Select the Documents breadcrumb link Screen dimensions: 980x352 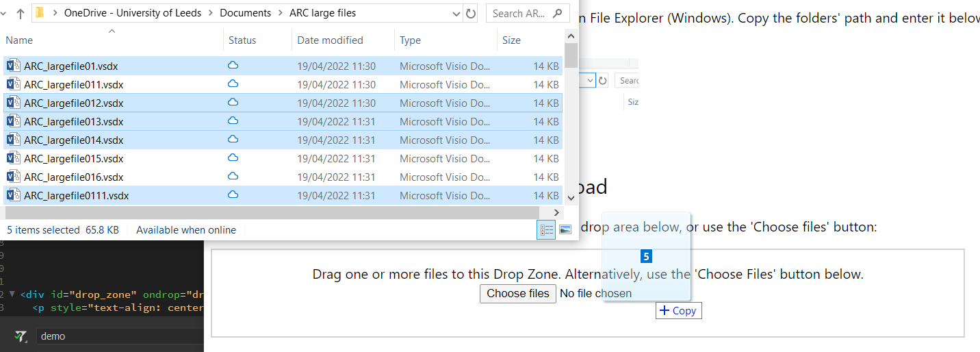coord(245,13)
